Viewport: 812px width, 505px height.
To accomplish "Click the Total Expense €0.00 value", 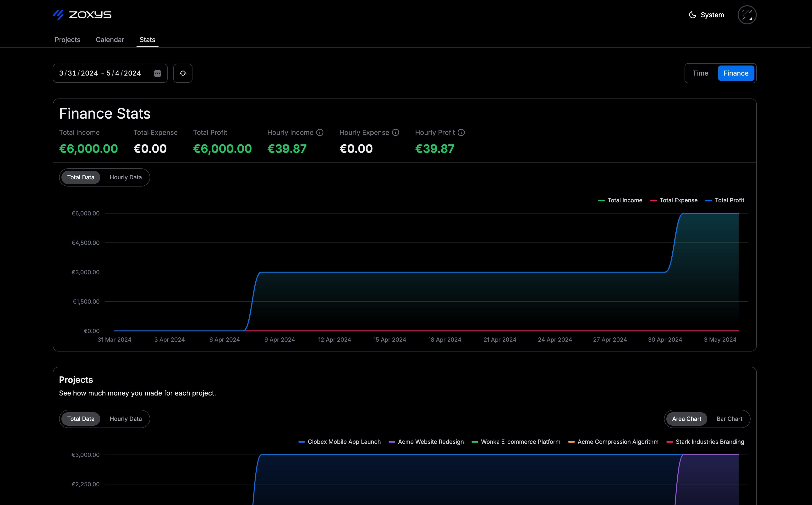I will coord(150,149).
